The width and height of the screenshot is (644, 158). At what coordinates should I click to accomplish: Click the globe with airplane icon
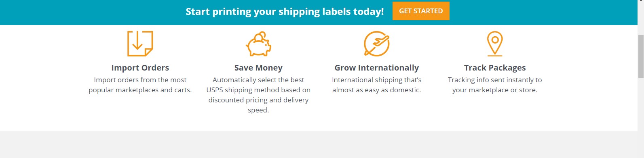[377, 44]
